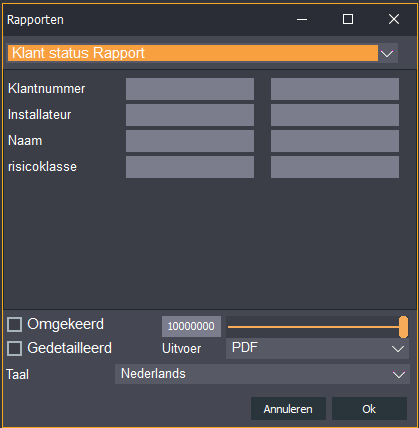Click the Annuleren button
The height and width of the screenshot is (428, 419).
[x=288, y=409]
